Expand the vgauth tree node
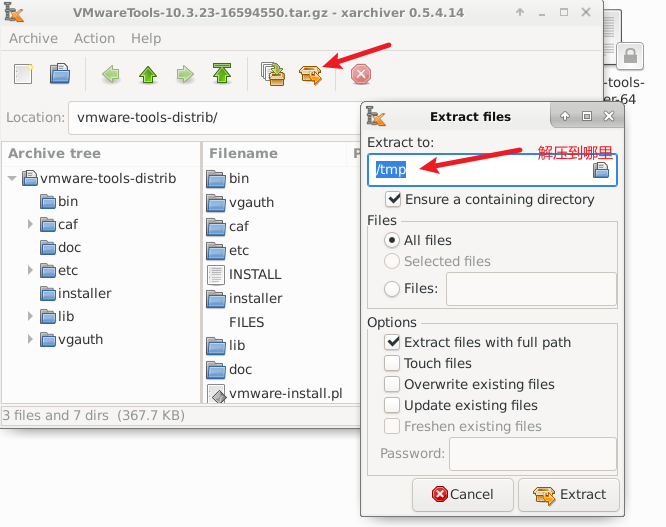This screenshot has width=666, height=527. pos(31,340)
